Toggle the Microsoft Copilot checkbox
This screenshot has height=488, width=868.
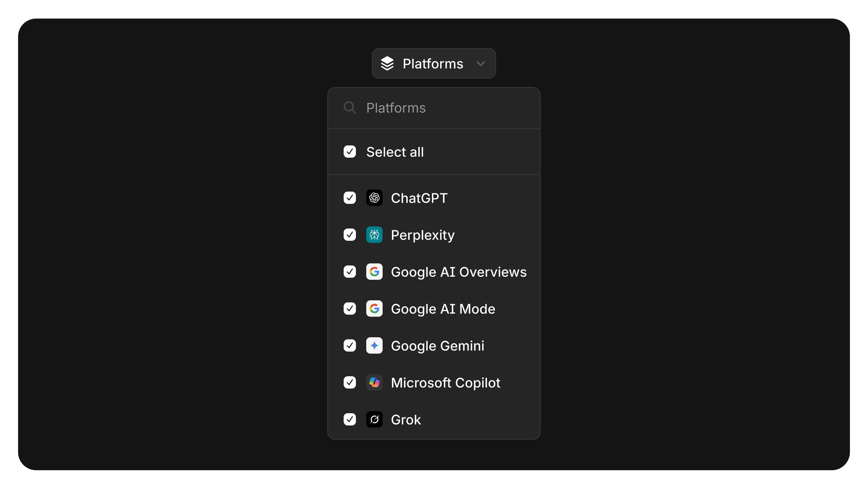pos(349,382)
